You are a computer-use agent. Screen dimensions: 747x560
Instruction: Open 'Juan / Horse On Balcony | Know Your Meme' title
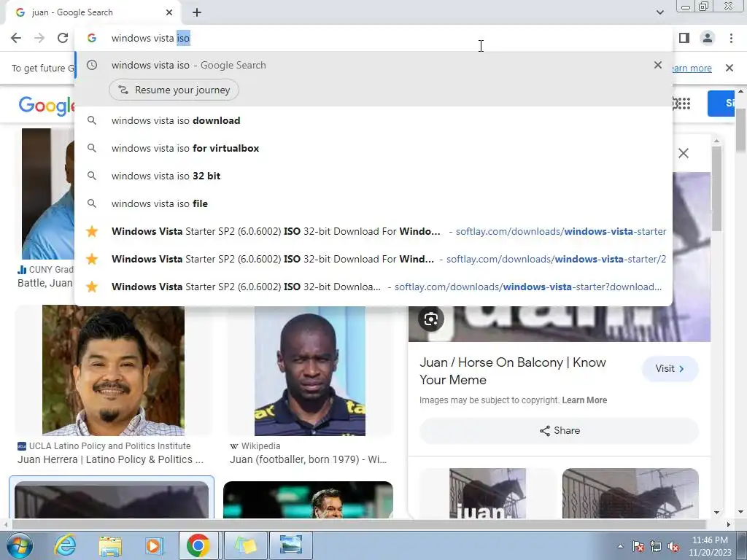pos(513,371)
